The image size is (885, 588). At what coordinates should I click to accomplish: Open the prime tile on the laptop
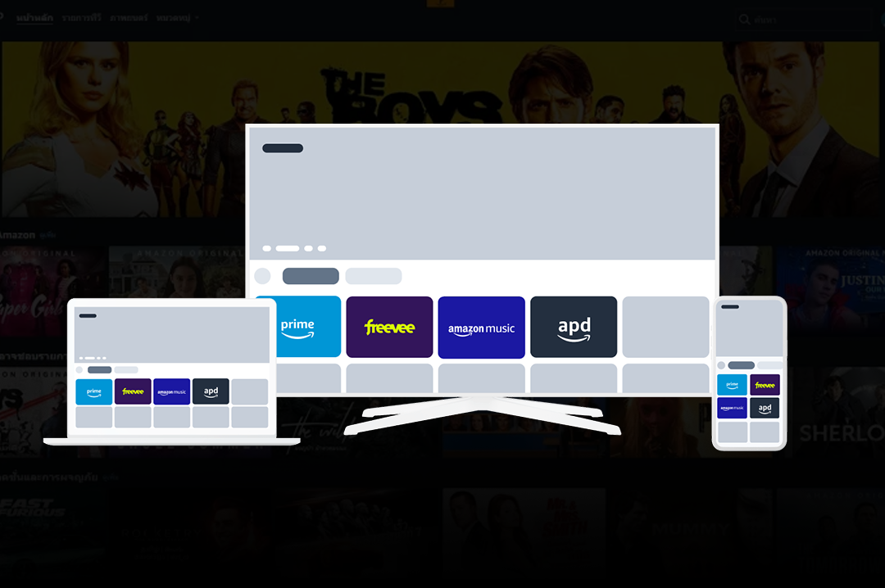(93, 391)
